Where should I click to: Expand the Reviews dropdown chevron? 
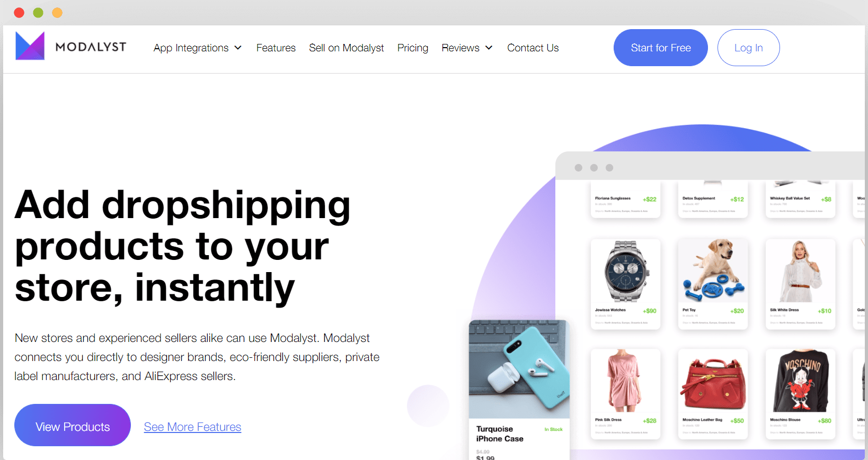[489, 48]
